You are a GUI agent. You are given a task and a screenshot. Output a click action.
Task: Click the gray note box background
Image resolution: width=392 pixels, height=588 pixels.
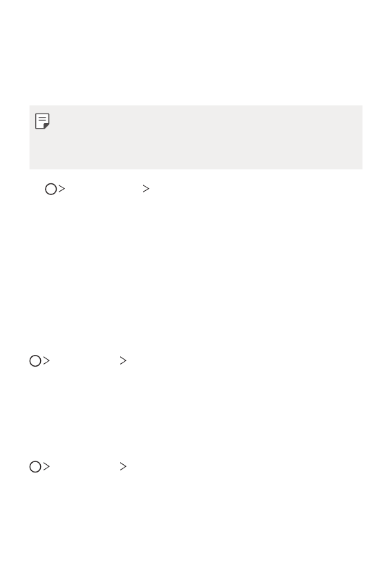click(x=196, y=137)
